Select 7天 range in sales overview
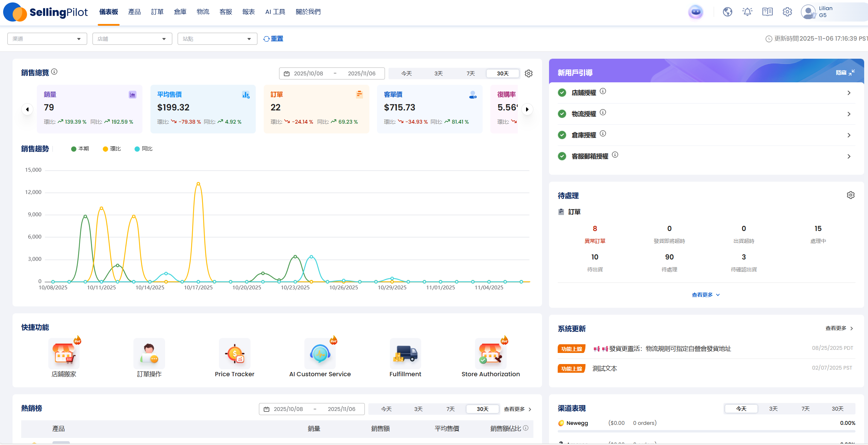Screen dimensions: 868x445 coord(470,74)
